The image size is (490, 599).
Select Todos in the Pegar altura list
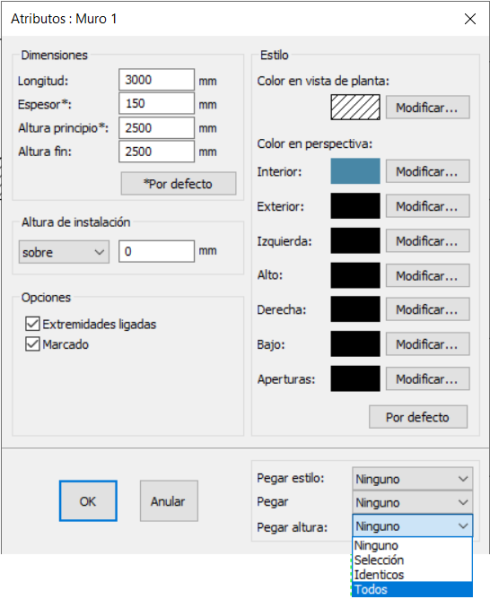pos(412,589)
